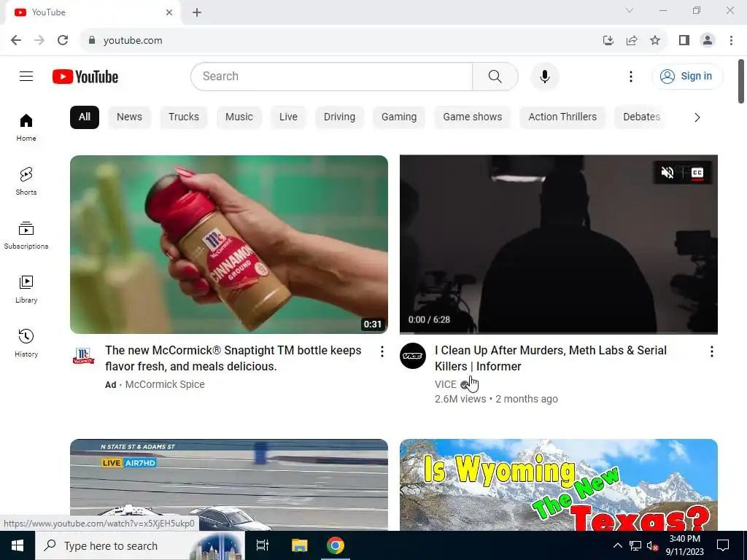This screenshot has height=560, width=747.
Task: Select the Game shows chip
Action: pyautogui.click(x=472, y=117)
